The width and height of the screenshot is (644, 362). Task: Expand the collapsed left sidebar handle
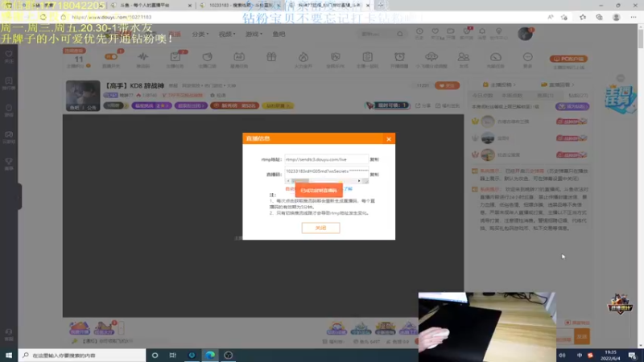19,196
